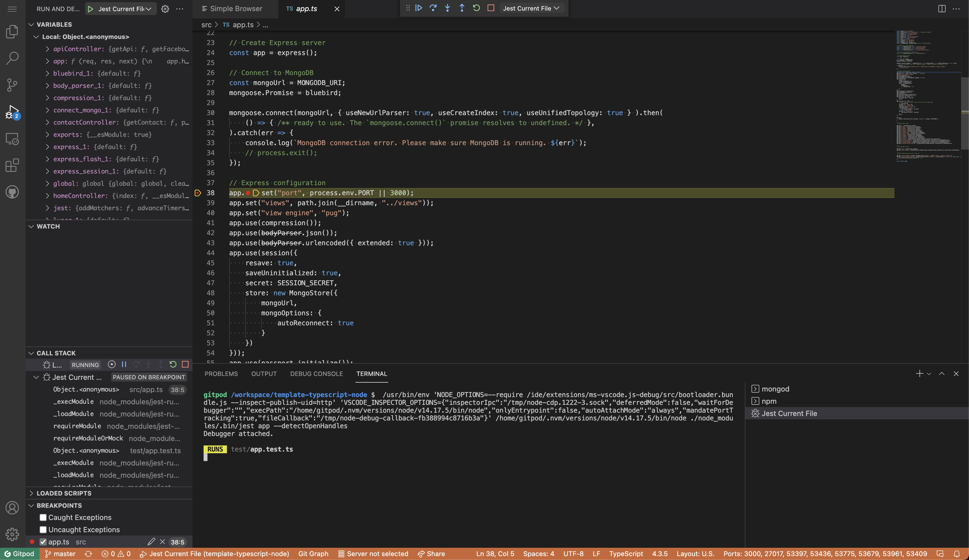Open Source Control in activity bar

12,85
